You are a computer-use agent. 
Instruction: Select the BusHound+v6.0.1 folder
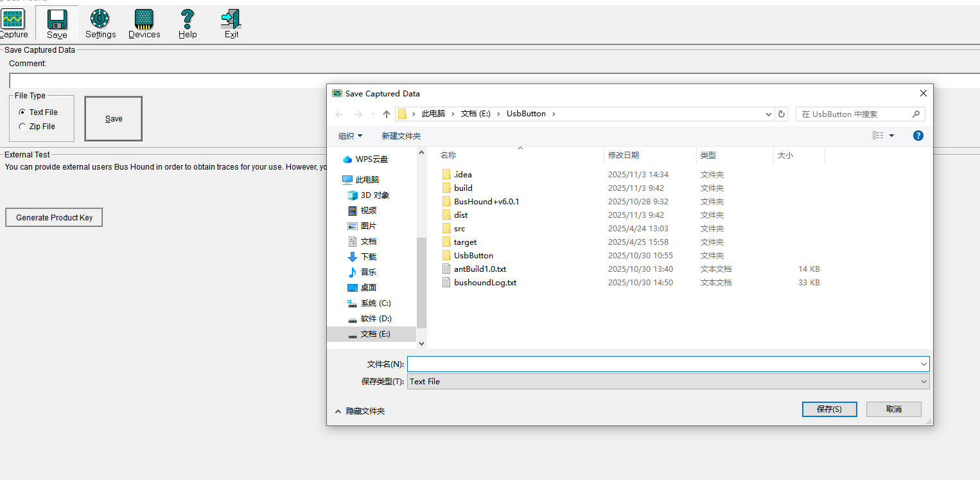[x=486, y=202]
